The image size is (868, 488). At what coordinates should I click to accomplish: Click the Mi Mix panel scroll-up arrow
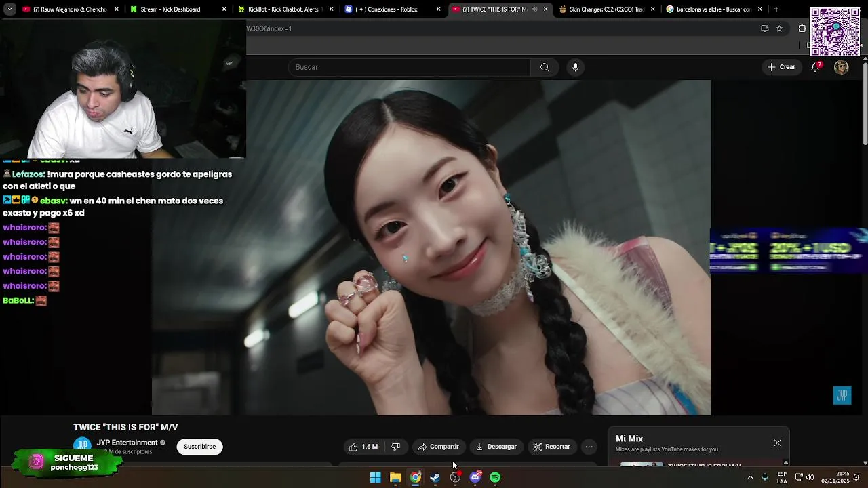pos(786,463)
